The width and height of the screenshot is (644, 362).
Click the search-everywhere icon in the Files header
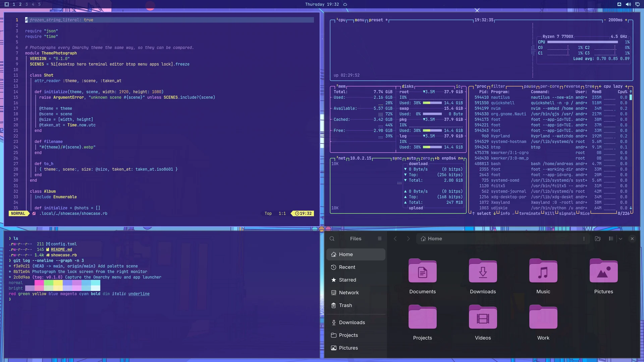pyautogui.click(x=597, y=239)
